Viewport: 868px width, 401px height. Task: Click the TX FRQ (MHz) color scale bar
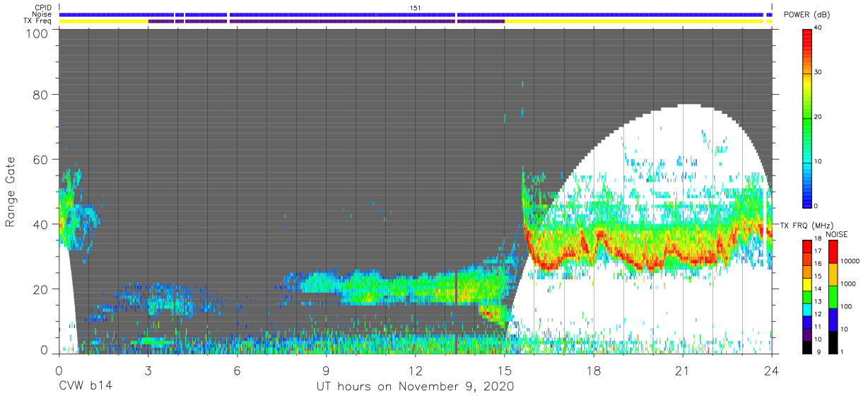(x=807, y=296)
